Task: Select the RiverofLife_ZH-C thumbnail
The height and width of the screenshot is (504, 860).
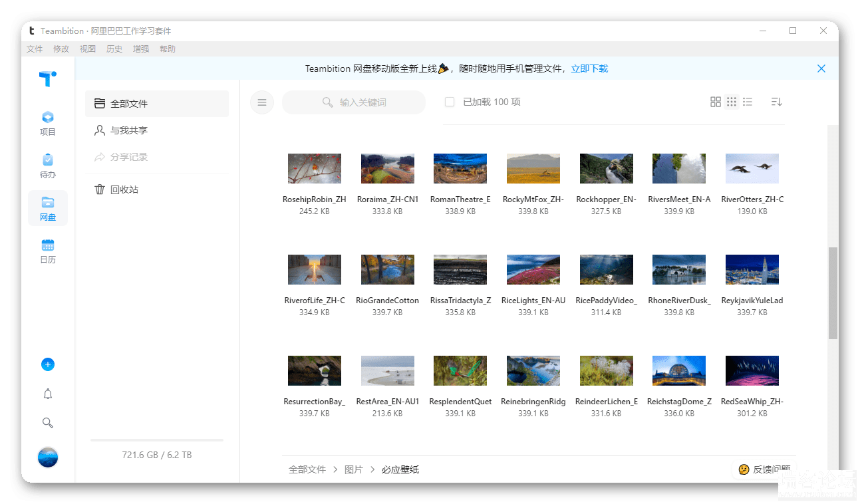Action: pos(315,269)
